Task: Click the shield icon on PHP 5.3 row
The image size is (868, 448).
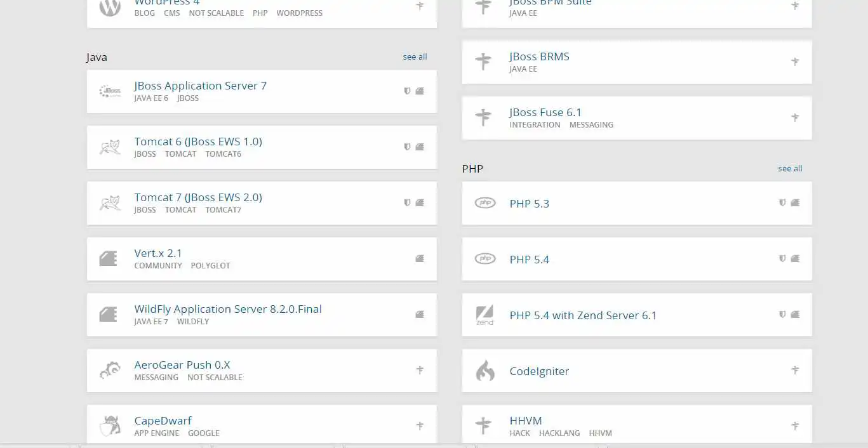Action: tap(783, 202)
